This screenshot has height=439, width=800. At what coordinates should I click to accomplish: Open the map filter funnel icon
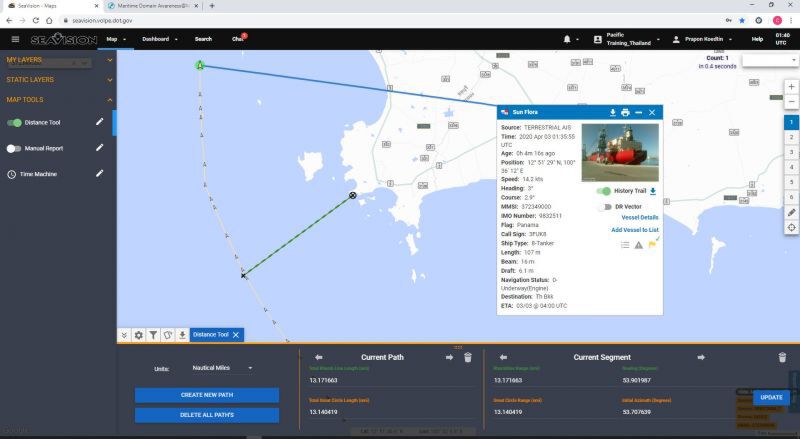[153, 335]
